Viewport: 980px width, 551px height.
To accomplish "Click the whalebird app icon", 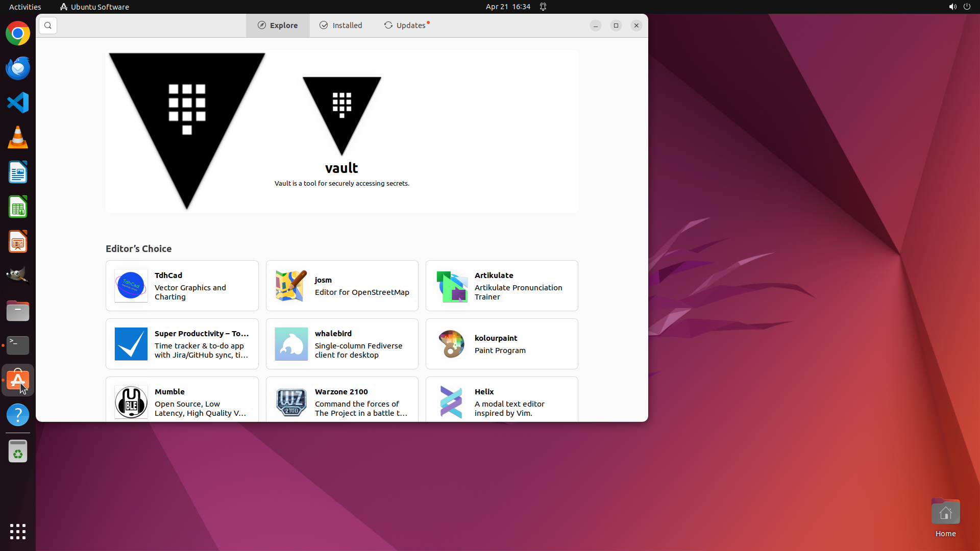I will (291, 344).
